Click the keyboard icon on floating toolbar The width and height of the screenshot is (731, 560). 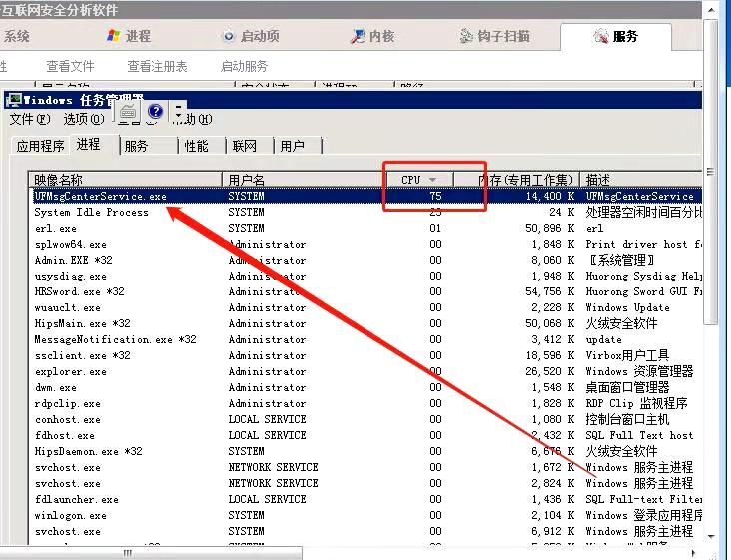click(128, 112)
